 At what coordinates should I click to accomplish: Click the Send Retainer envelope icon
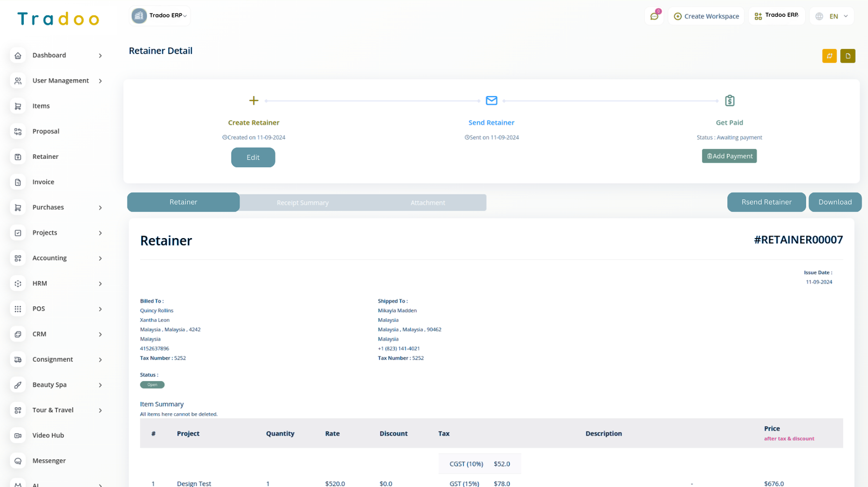492,101
